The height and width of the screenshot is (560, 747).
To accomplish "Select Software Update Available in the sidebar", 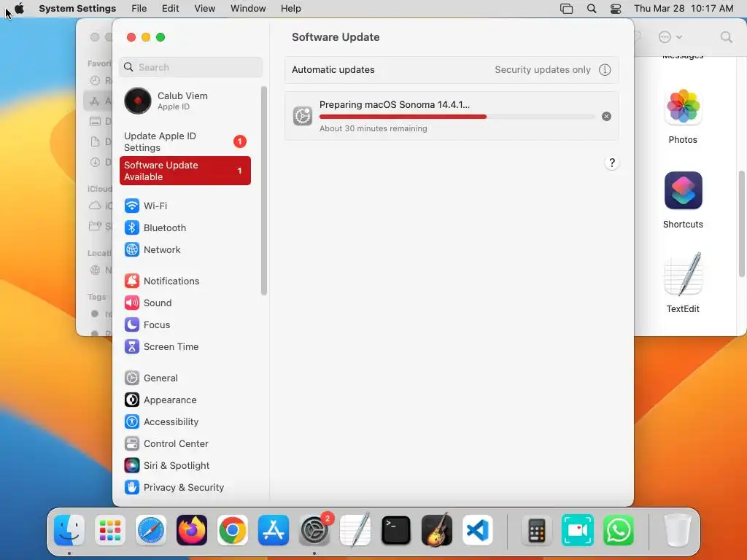I will click(185, 171).
